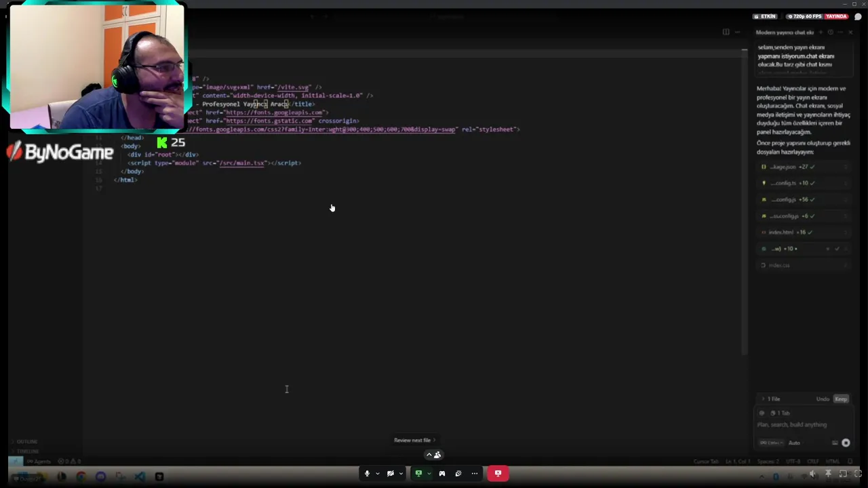Click the image attach icon in chat input
This screenshot has height=488, width=868.
(835, 443)
